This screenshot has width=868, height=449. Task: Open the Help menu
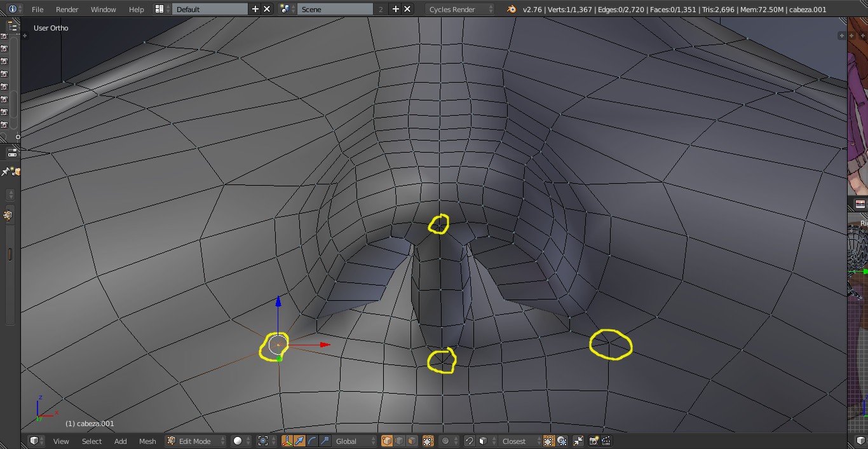click(136, 10)
